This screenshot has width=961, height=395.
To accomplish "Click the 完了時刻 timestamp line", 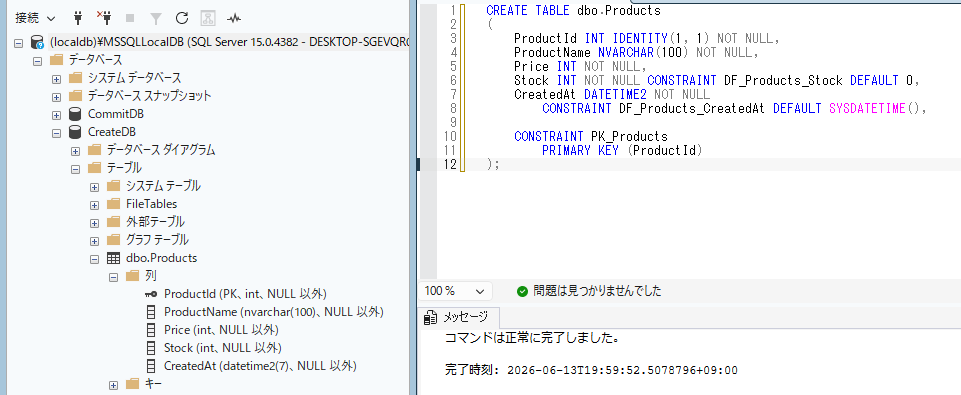I will 591,370.
